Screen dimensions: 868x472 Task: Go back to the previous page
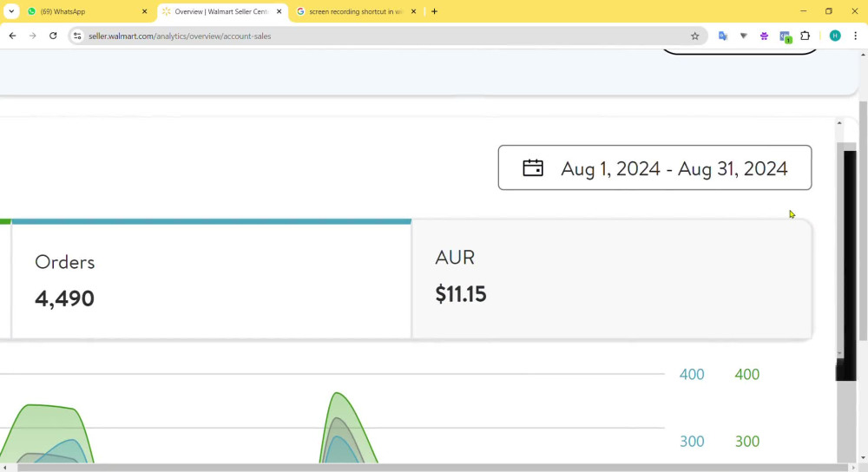pos(12,36)
